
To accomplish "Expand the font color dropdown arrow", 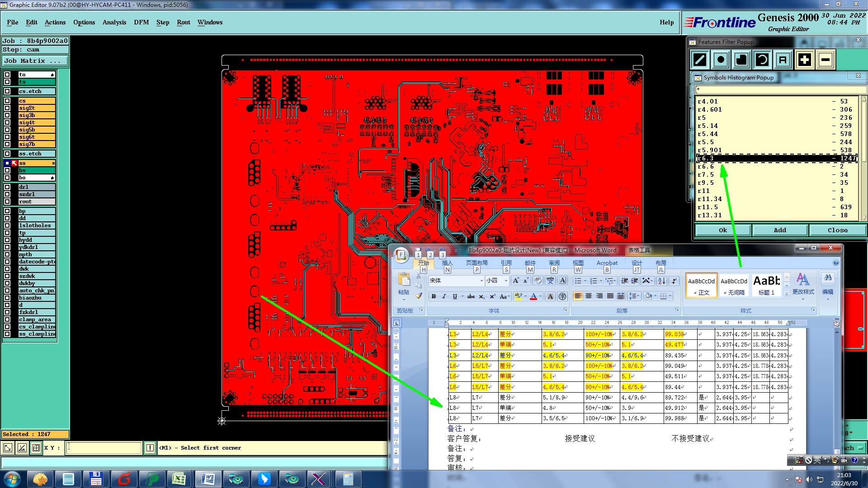I will tap(540, 296).
